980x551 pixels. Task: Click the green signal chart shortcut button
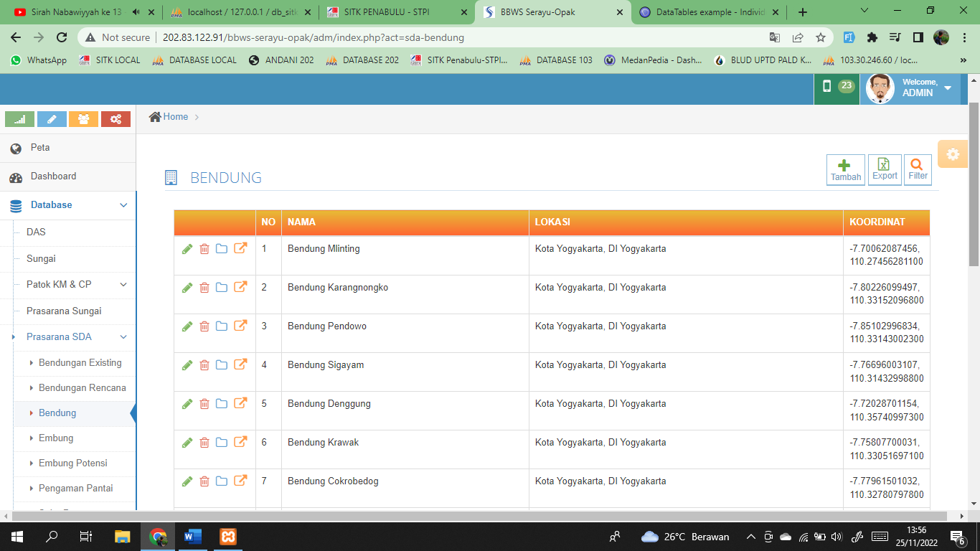[19, 119]
